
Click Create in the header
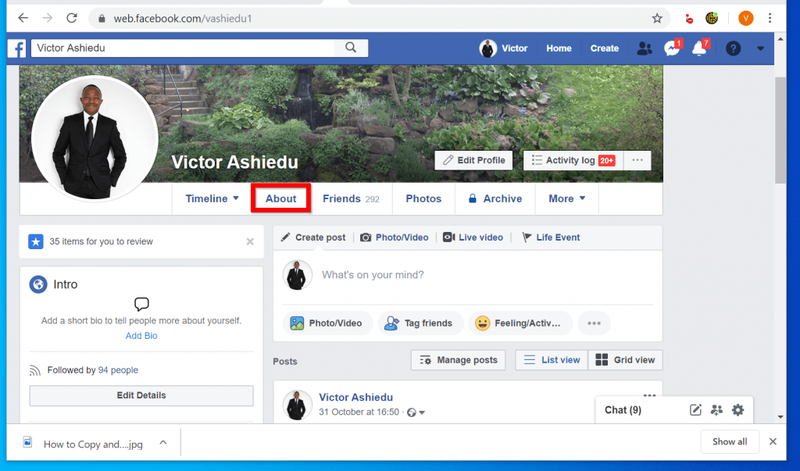[x=604, y=48]
